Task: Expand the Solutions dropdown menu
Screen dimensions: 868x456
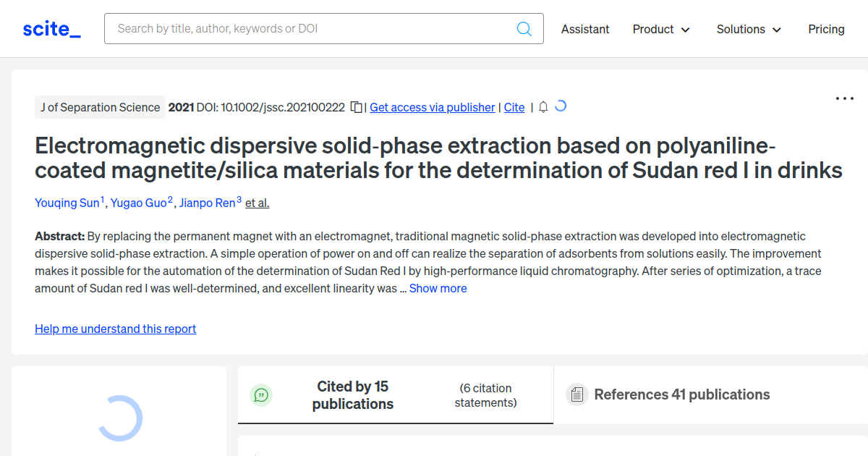Action: (749, 29)
